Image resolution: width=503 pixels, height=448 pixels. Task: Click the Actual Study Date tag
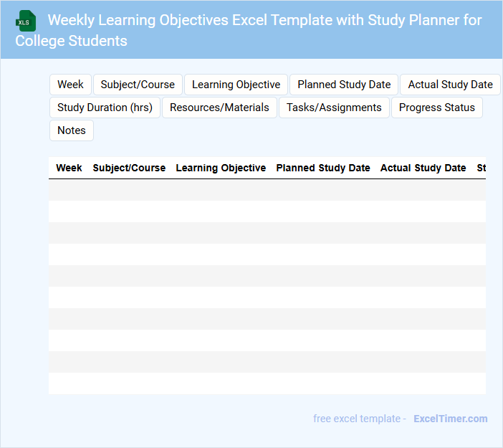pos(450,85)
